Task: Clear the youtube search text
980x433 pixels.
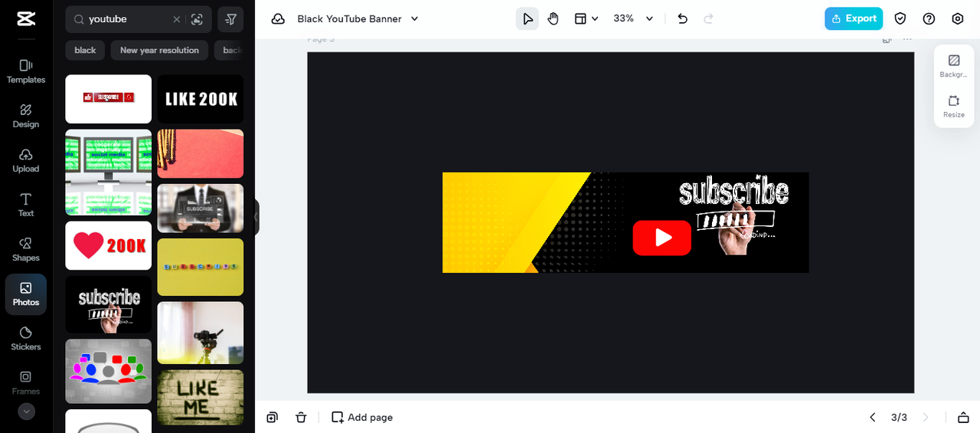Action: pyautogui.click(x=177, y=19)
